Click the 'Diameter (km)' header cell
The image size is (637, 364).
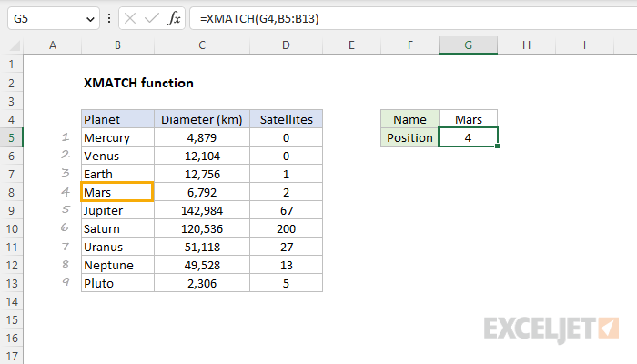click(202, 119)
